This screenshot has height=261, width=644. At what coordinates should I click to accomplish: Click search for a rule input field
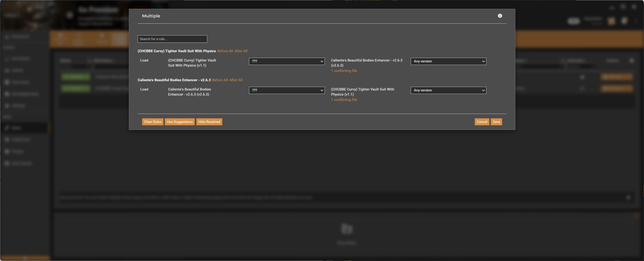pyautogui.click(x=172, y=39)
